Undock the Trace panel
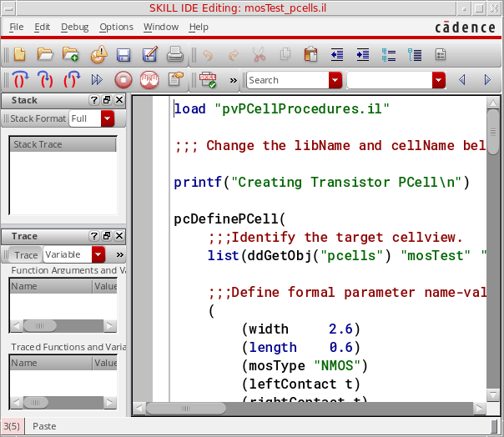504x437 pixels. (107, 236)
